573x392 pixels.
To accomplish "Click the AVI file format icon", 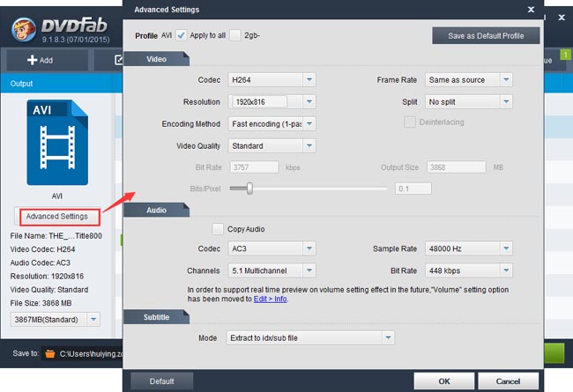I will [57, 143].
